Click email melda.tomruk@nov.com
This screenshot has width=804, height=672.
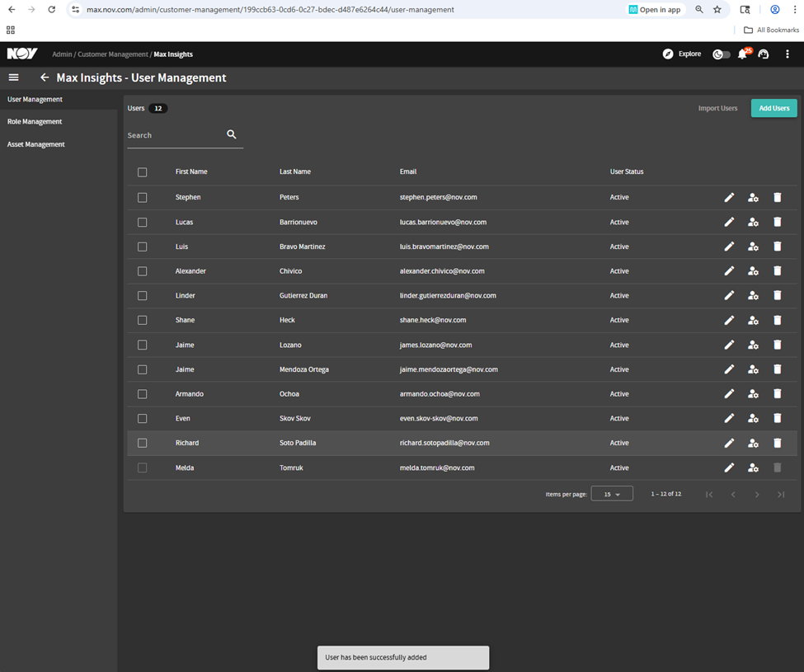click(x=437, y=468)
